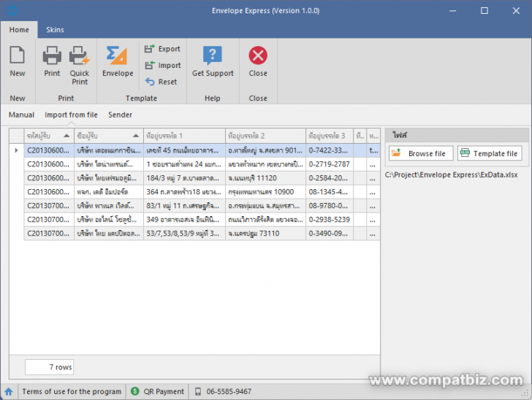Click the Template file button

click(x=490, y=153)
